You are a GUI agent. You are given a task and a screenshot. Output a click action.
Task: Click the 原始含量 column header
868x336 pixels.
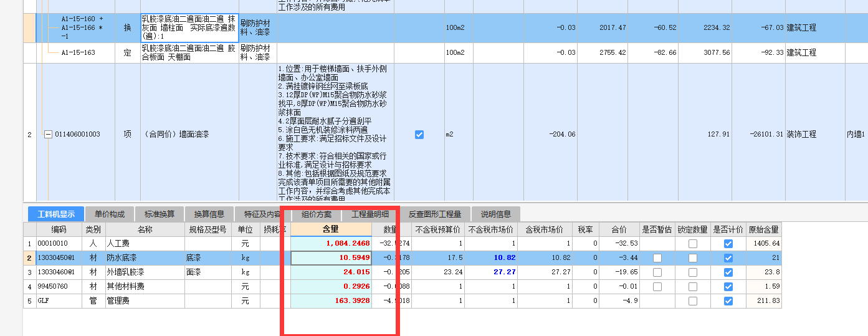[764, 229]
